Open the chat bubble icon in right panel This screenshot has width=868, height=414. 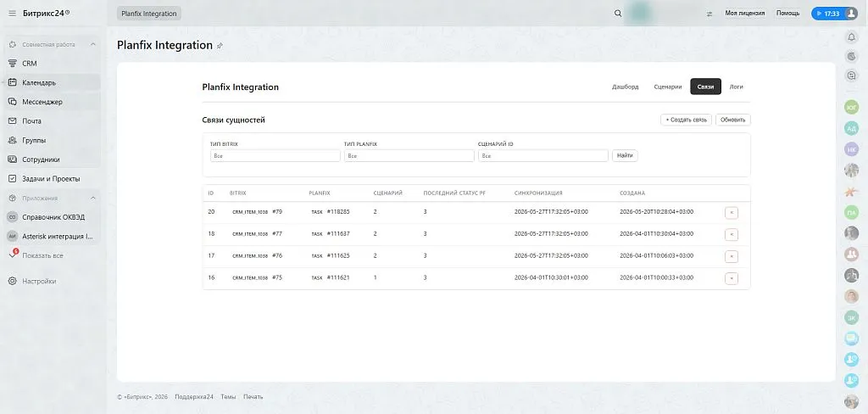click(851, 76)
